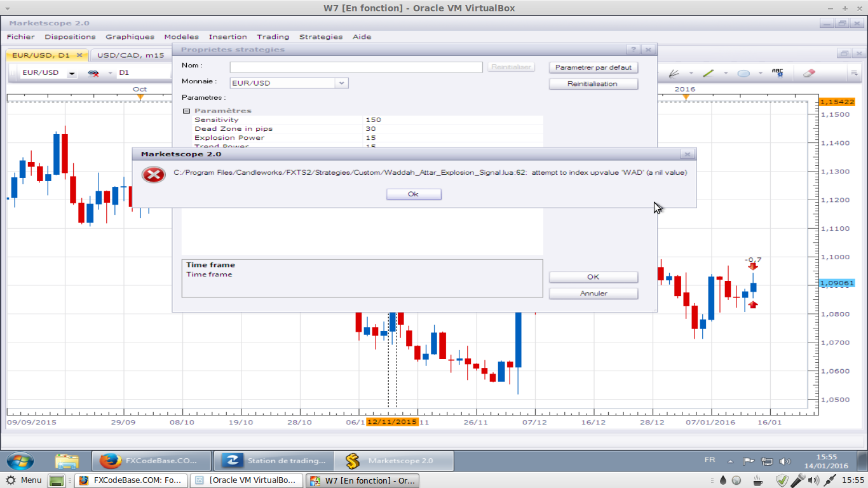Expand the ellipse tool dropdown arrow
This screenshot has height=488, width=868.
pyautogui.click(x=760, y=73)
